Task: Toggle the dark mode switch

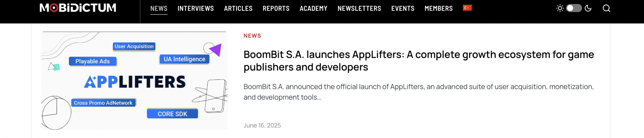Action: pyautogui.click(x=574, y=8)
